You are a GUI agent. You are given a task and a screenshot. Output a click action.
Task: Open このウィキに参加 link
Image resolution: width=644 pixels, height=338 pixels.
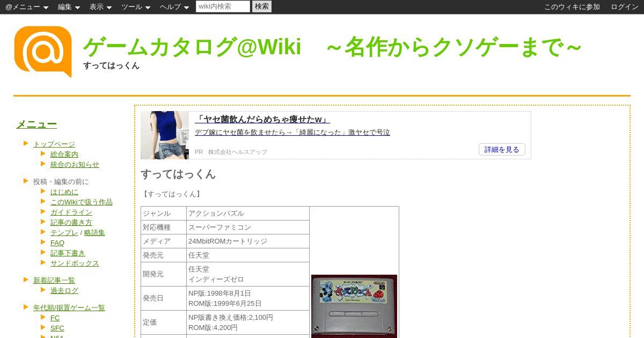[572, 7]
